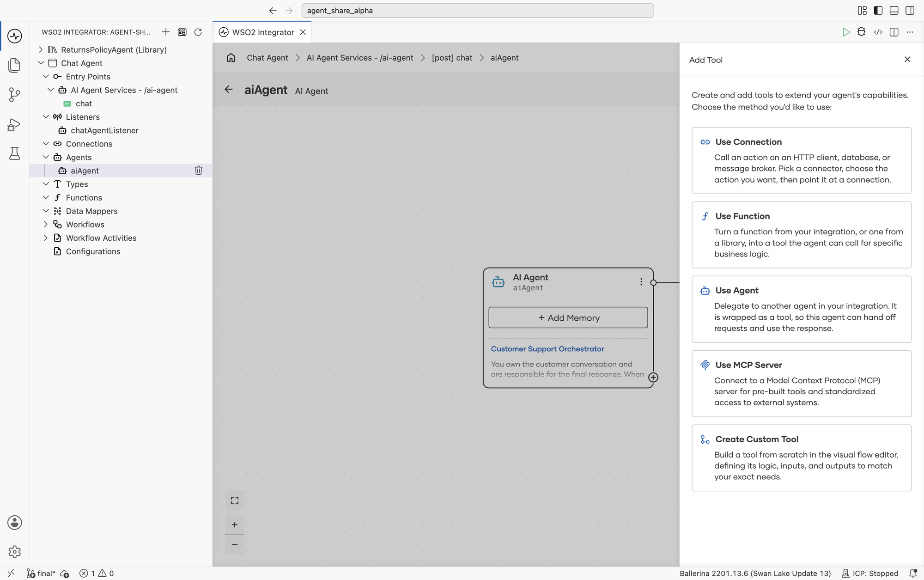Collapse AI Agent Services - /ai-agent node
Screen dimensions: 924x580
[51, 90]
